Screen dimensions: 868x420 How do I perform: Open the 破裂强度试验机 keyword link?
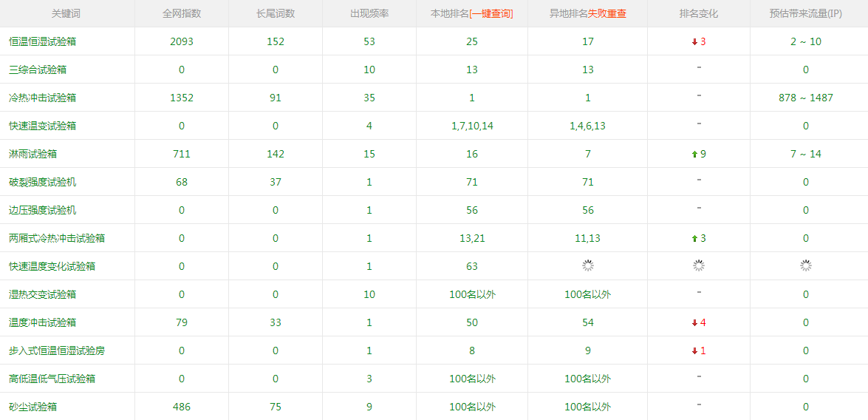coord(43,183)
